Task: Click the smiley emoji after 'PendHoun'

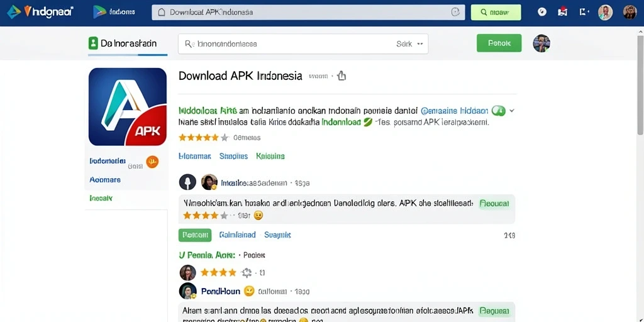Action: coord(249,291)
